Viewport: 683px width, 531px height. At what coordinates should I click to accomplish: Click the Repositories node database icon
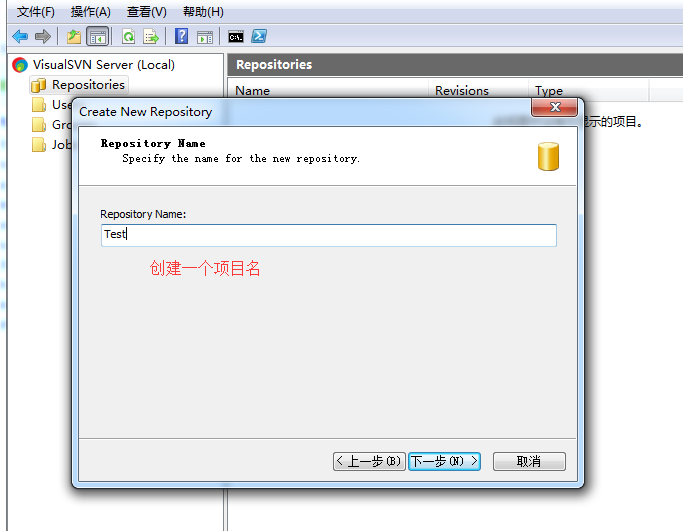[39, 85]
